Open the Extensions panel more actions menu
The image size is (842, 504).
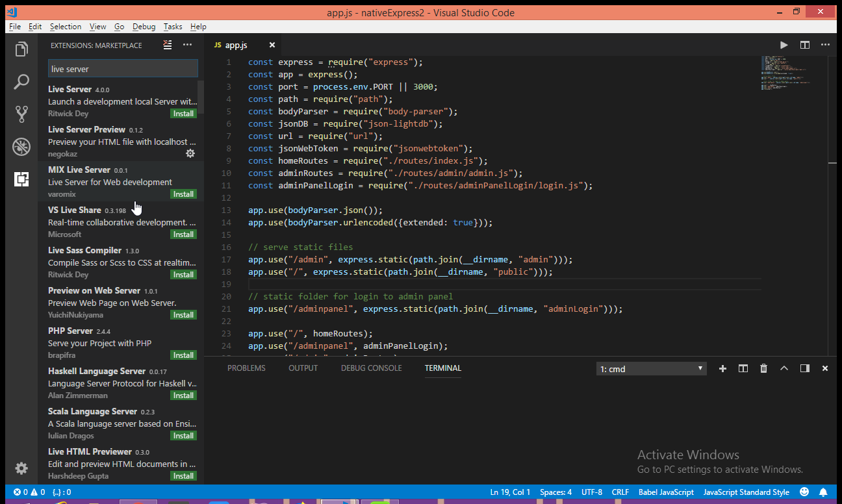[187, 45]
